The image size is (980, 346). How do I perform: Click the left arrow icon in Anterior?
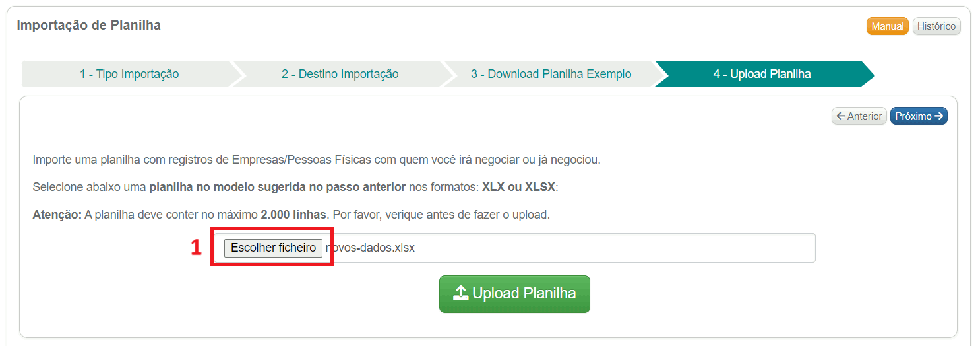(841, 116)
